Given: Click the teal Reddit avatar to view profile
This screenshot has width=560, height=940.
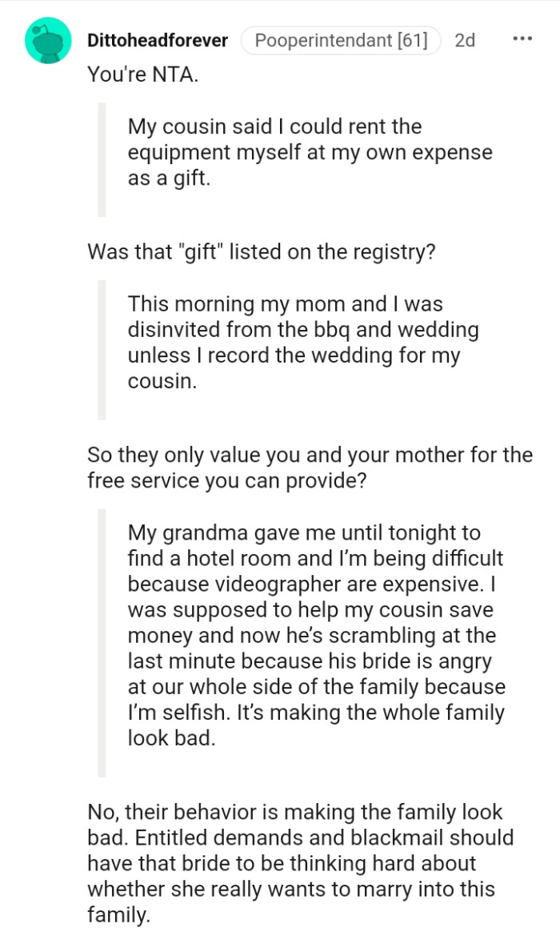Looking at the screenshot, I should (46, 38).
